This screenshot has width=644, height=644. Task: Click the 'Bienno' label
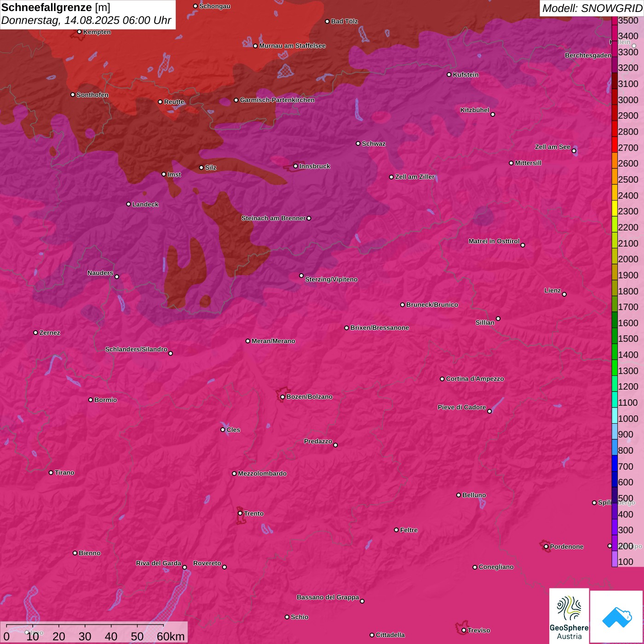point(89,553)
